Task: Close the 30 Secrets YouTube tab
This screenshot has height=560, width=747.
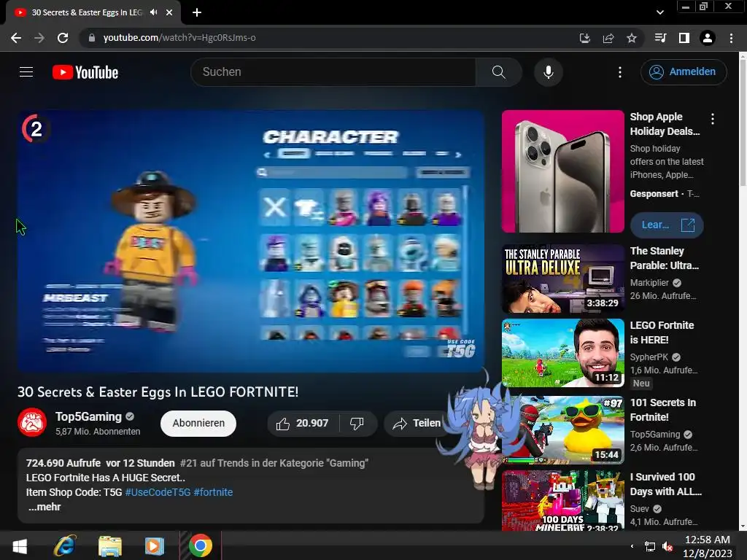Action: point(169,12)
